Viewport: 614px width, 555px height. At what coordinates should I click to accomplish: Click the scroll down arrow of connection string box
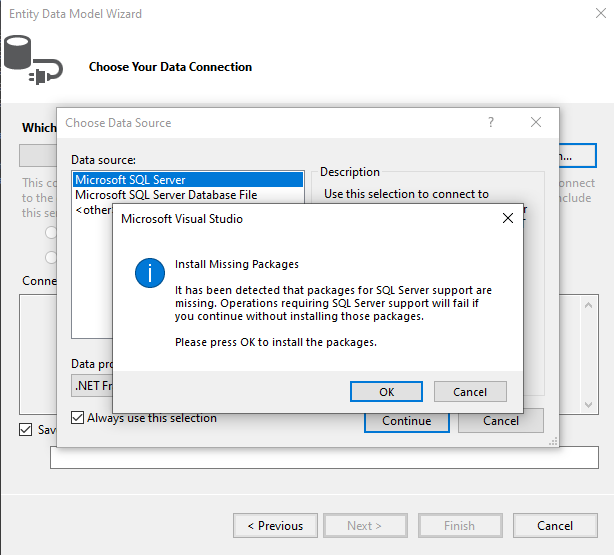coord(588,406)
